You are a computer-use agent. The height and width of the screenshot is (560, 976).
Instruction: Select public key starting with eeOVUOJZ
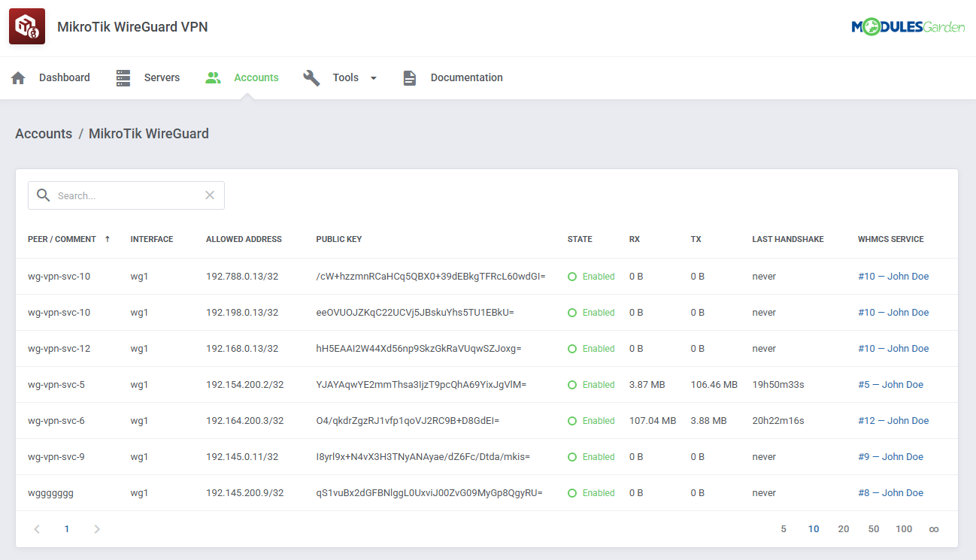point(415,313)
